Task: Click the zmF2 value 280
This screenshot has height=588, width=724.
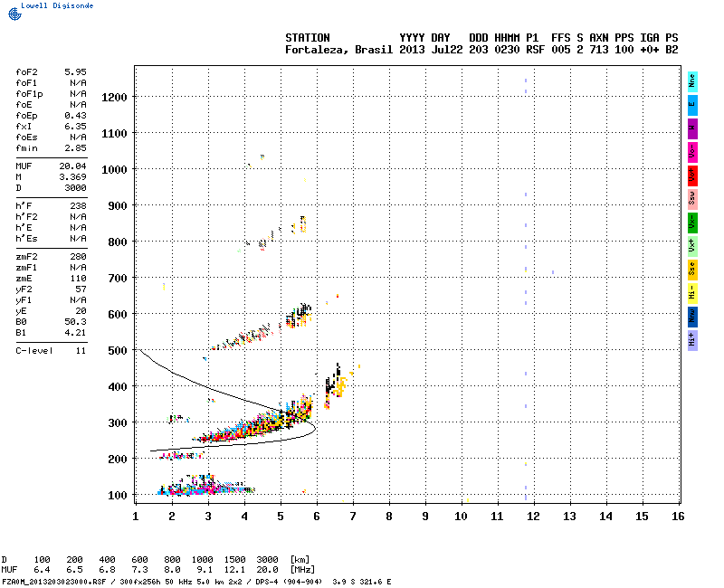Action: 78,257
